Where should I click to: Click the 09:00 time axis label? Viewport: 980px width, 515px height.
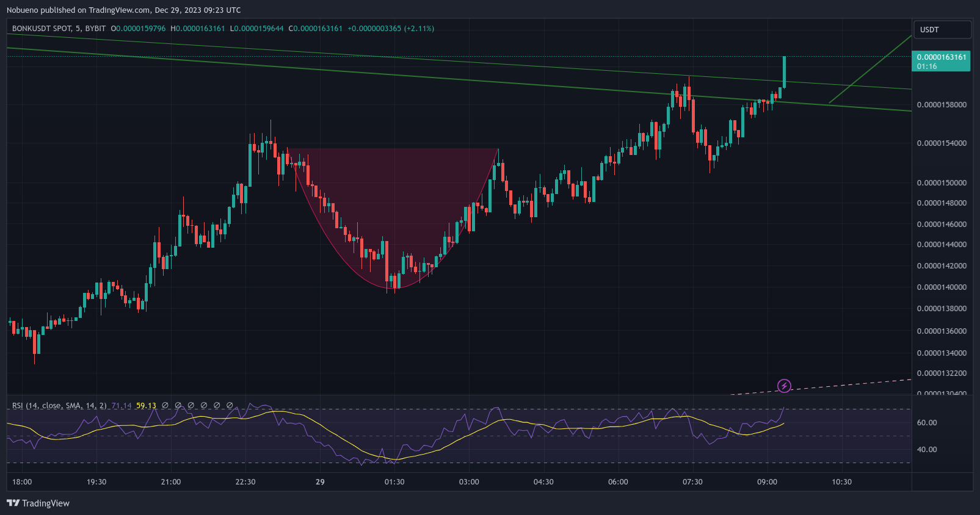point(767,482)
